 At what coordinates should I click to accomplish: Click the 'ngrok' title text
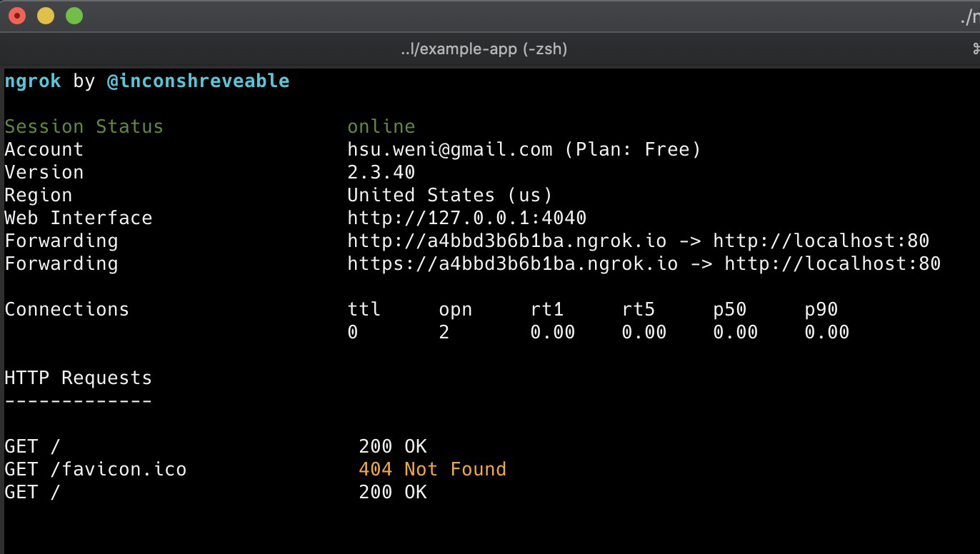pyautogui.click(x=33, y=81)
